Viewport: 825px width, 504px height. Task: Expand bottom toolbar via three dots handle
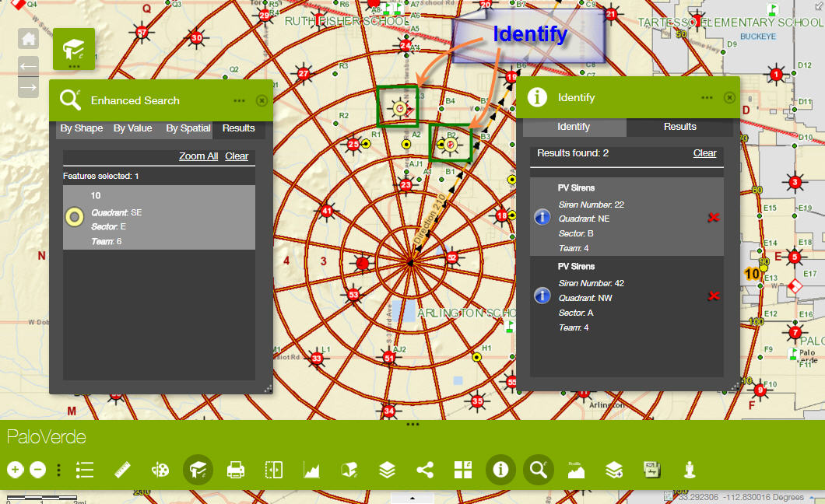(x=412, y=424)
